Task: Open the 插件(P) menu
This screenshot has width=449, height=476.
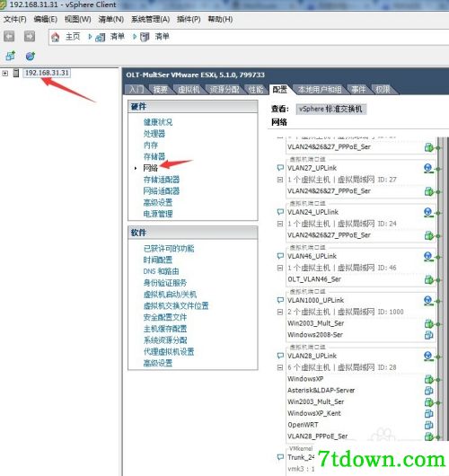Action: [x=189, y=20]
